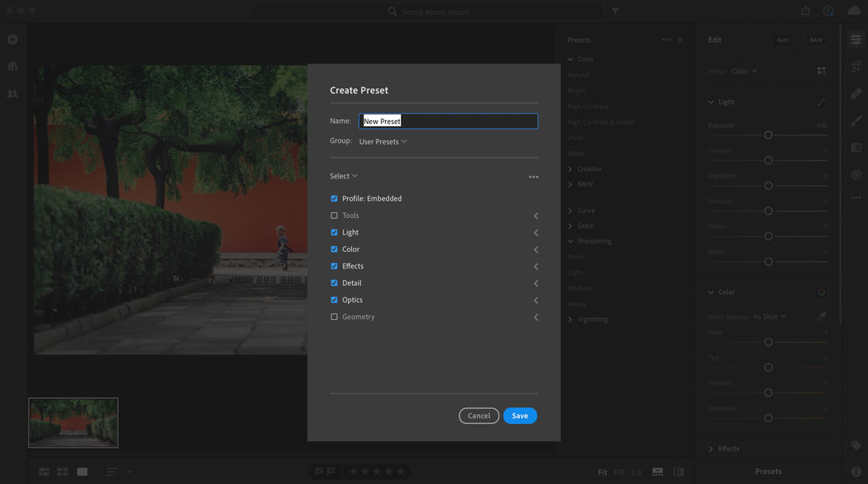Open the sort order dropdown arrow
The height and width of the screenshot is (484, 868).
(x=129, y=472)
